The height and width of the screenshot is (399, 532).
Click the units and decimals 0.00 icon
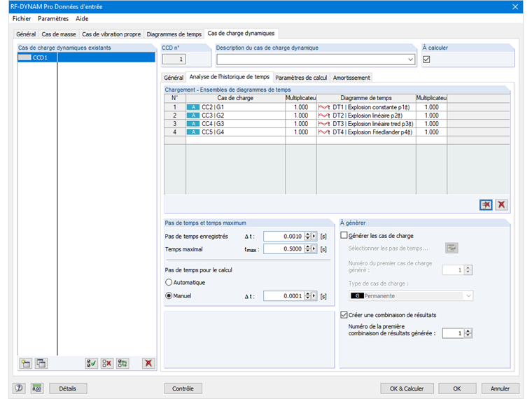[x=36, y=388]
